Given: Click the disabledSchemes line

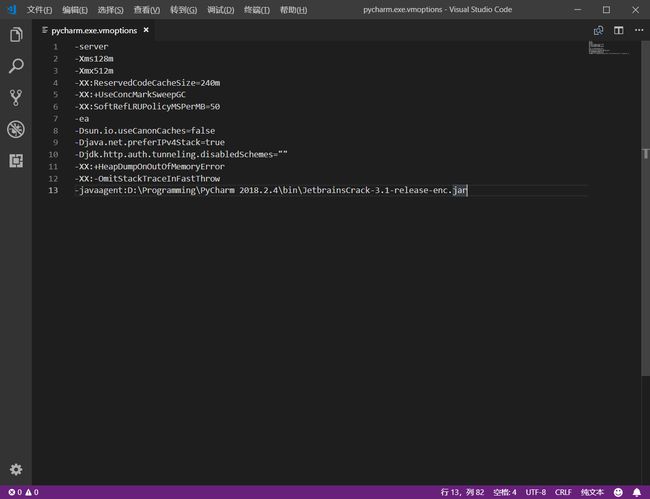Looking at the screenshot, I should click(181, 154).
